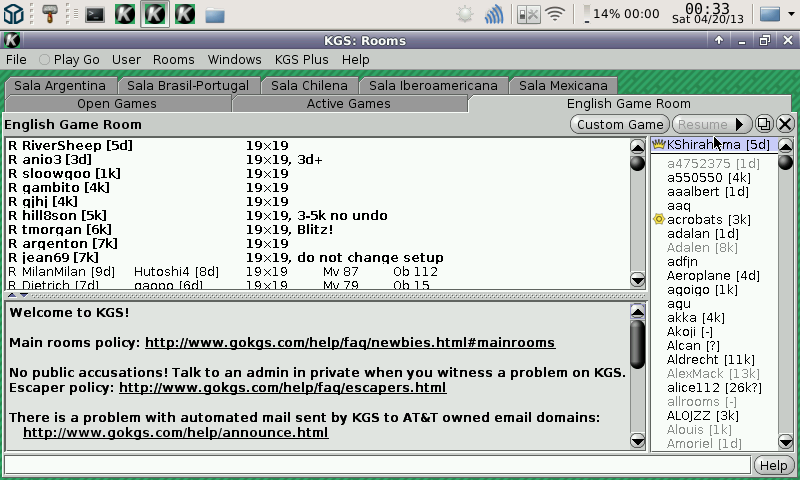Select user alice112 [26k?]

pos(714,388)
